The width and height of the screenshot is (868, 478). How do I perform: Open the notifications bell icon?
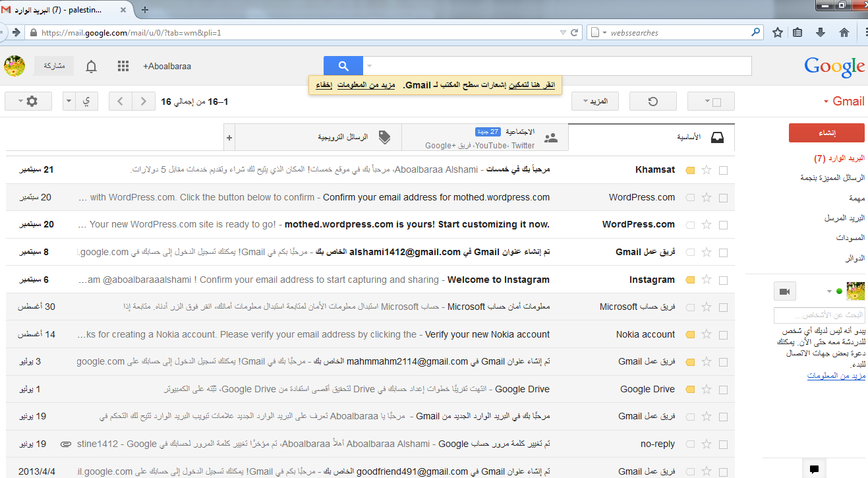click(92, 66)
